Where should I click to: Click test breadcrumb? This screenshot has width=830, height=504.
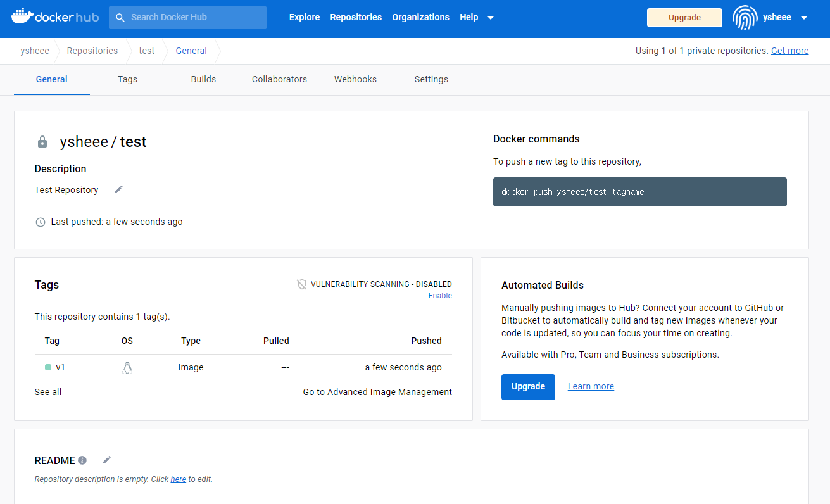147,51
